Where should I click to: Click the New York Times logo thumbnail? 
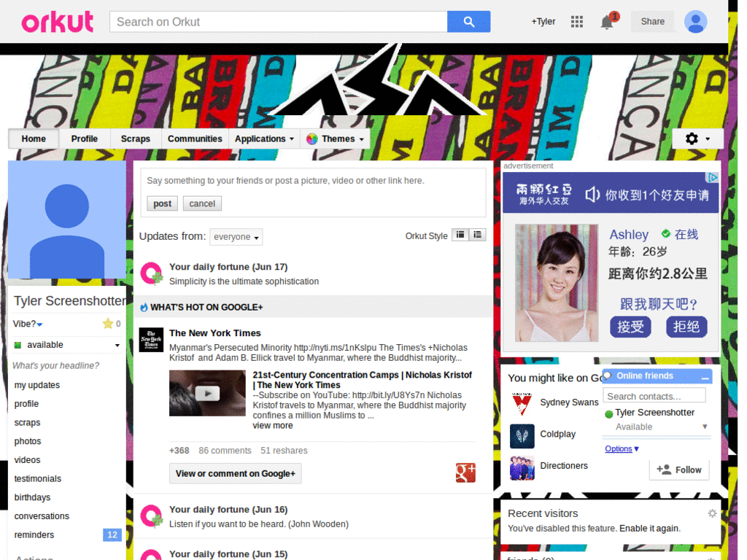151,340
